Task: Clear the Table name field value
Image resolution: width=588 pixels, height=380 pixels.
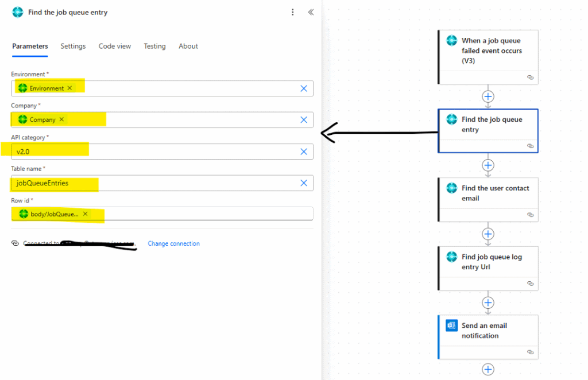Action: pyautogui.click(x=304, y=183)
